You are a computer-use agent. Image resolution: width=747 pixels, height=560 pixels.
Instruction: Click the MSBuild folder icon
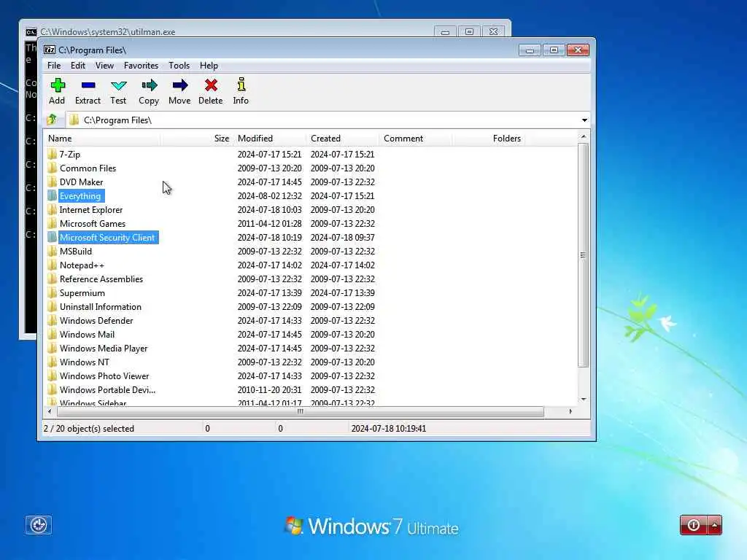pos(53,251)
